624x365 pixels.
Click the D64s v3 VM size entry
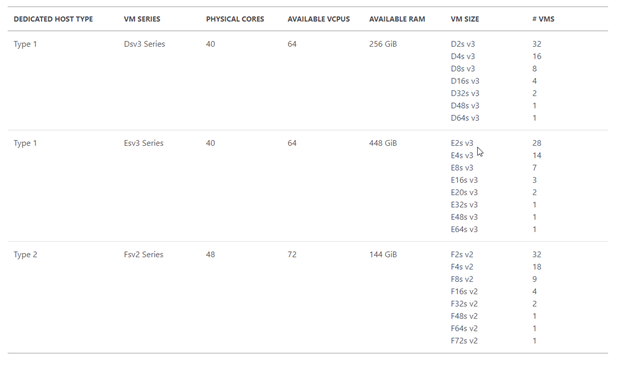coord(465,118)
